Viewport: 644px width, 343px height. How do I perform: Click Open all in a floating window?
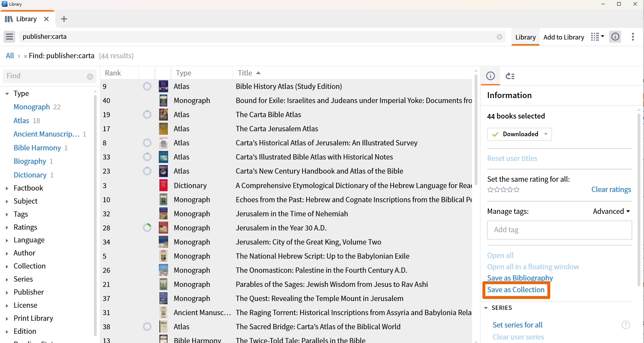pyautogui.click(x=533, y=267)
